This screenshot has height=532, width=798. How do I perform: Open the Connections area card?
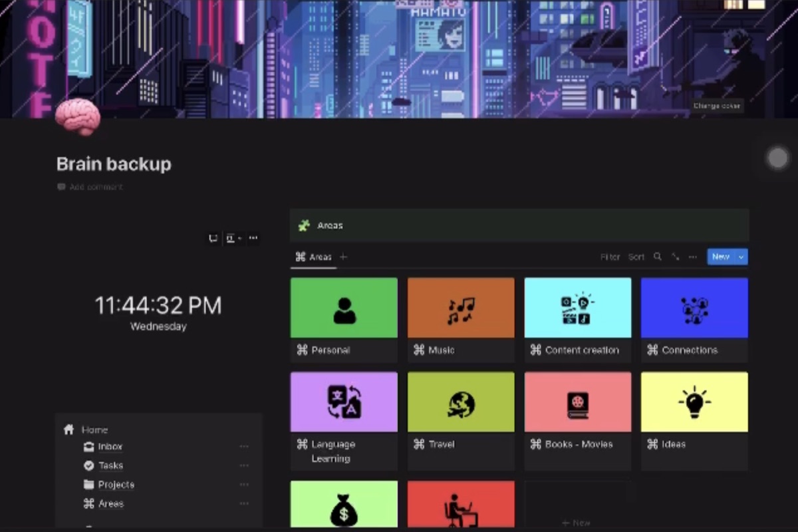click(694, 320)
